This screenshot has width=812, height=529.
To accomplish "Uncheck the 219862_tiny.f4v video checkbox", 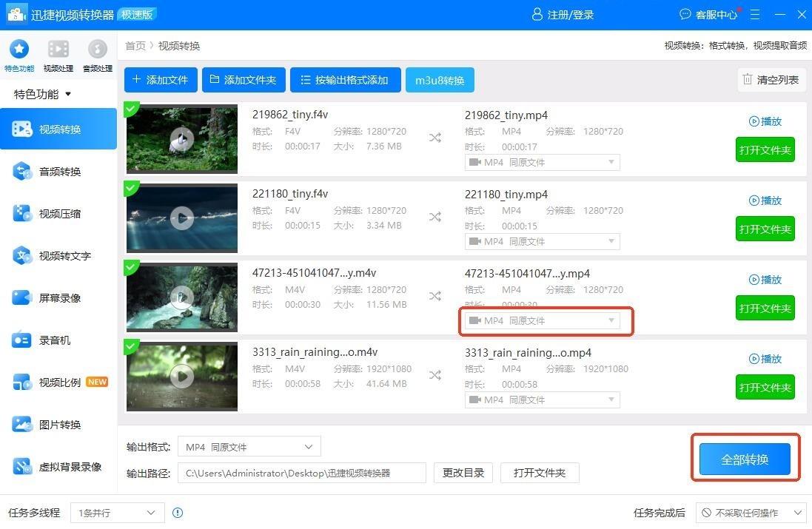I will [132, 109].
